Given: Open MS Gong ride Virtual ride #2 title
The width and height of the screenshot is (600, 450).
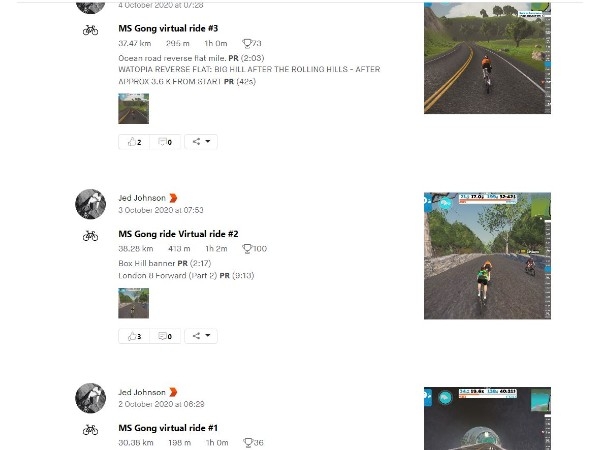Looking at the screenshot, I should pyautogui.click(x=178, y=234).
